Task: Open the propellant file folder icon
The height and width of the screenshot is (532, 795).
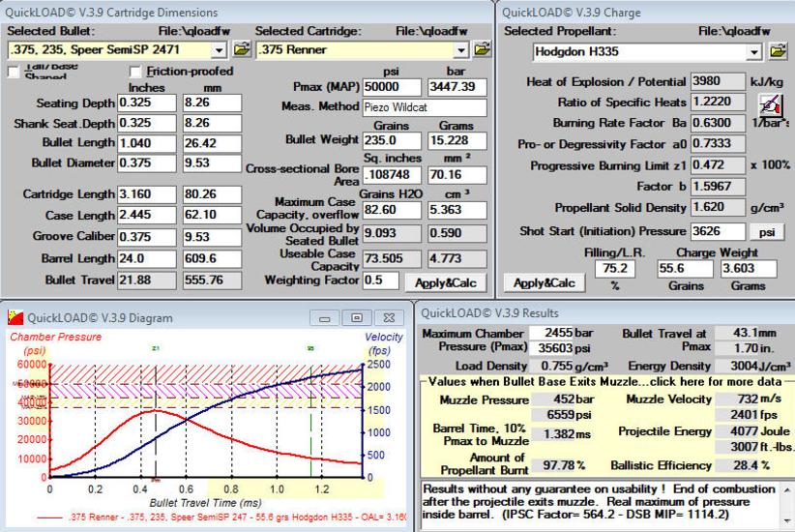Action: click(777, 50)
